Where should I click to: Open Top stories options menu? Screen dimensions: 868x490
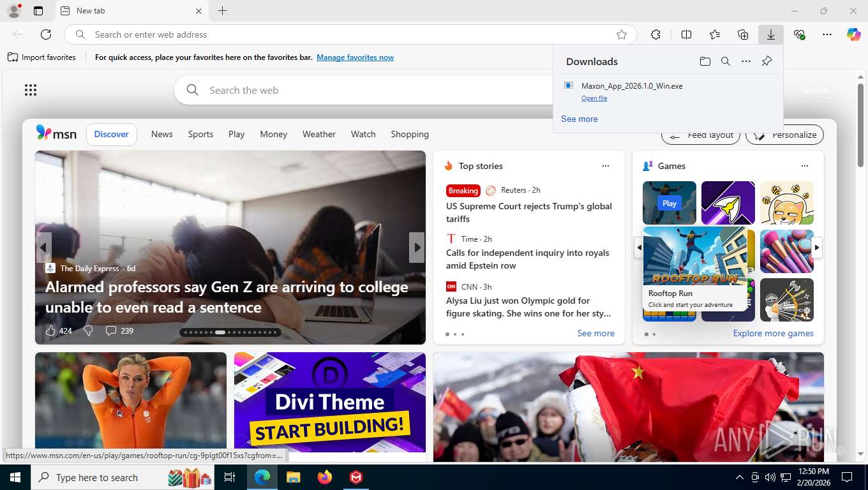pyautogui.click(x=606, y=166)
